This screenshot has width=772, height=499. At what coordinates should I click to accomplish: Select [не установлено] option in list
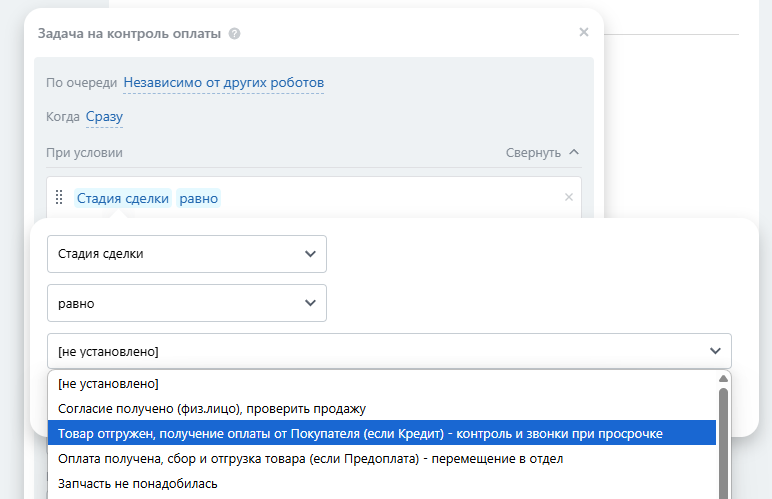coord(109,383)
